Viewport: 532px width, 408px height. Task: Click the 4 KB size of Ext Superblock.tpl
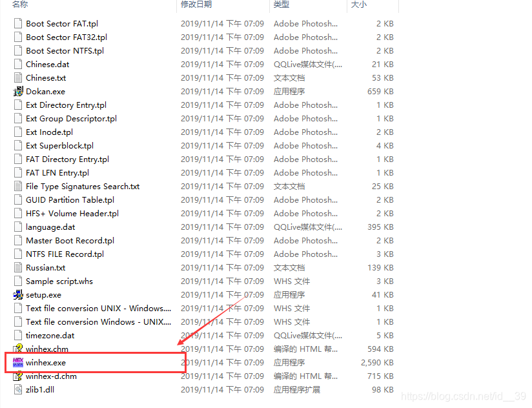click(x=385, y=145)
